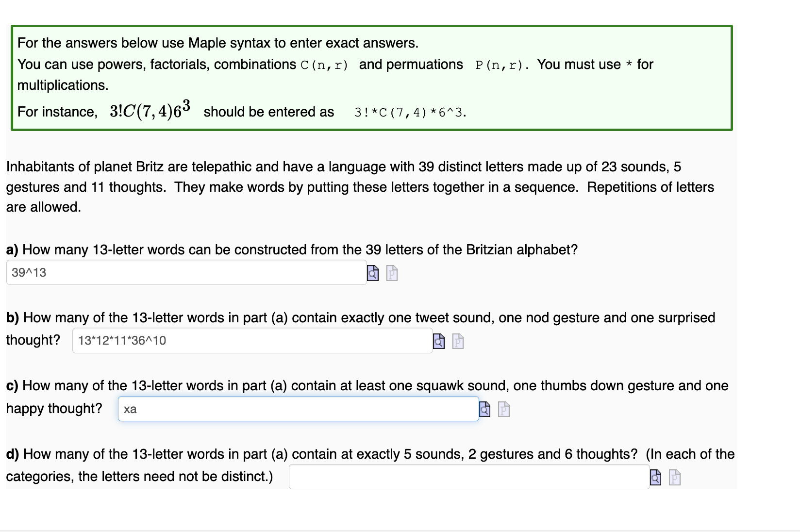The image size is (800, 532).
Task: Click the magnifier icon beside the 'xa' field
Action: 485,410
